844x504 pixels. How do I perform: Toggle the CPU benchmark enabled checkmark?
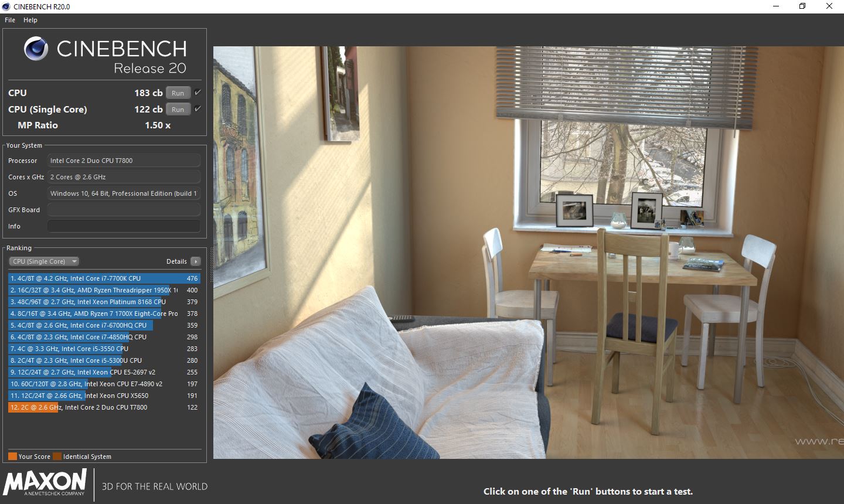pyautogui.click(x=197, y=92)
